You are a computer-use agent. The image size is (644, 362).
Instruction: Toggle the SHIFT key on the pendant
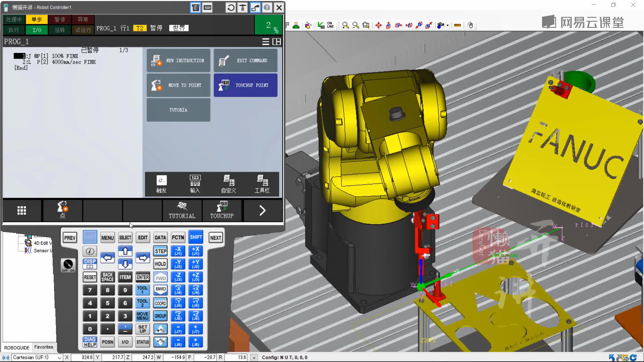point(196,237)
